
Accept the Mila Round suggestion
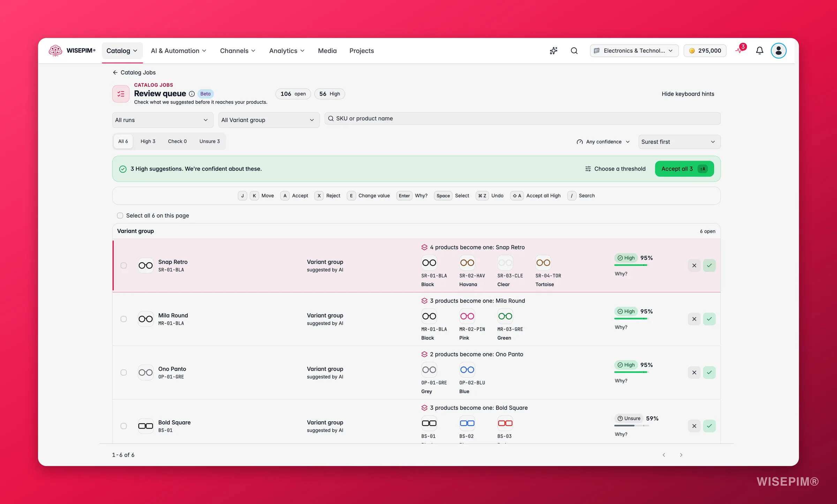click(709, 319)
